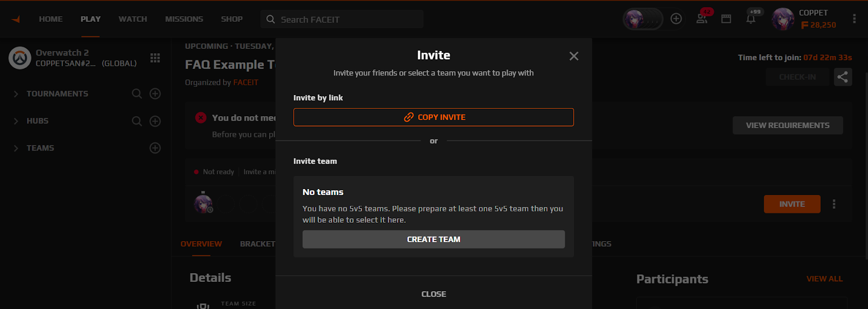Click the Create Team button

point(433,239)
